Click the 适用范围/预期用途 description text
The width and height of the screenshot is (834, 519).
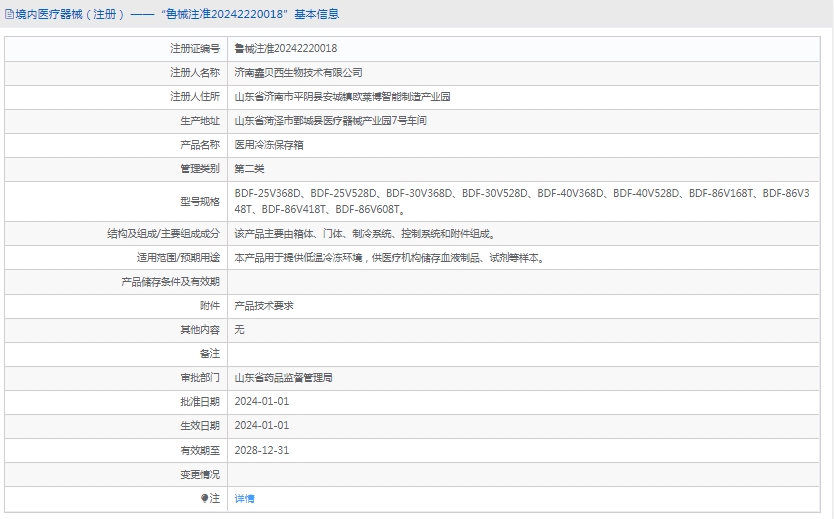[x=389, y=257]
